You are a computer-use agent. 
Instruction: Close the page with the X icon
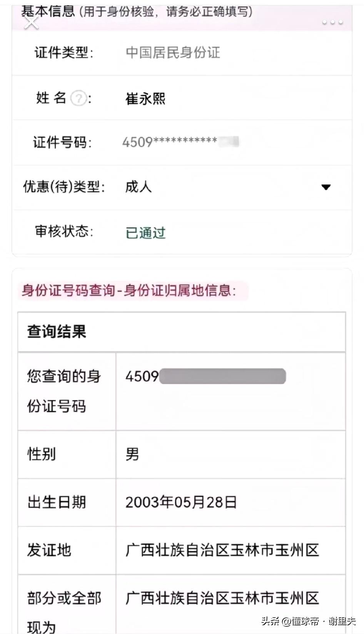click(x=32, y=22)
